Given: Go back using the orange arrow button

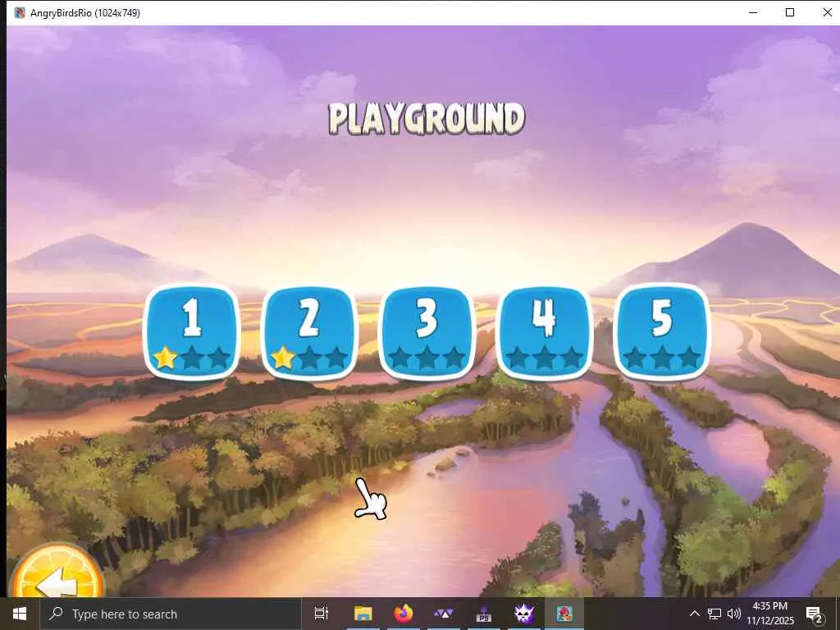Looking at the screenshot, I should tap(57, 572).
